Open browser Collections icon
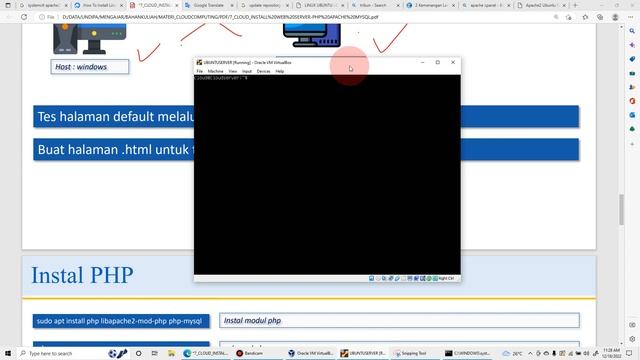Screen dimensions: 640x360 point(600,17)
